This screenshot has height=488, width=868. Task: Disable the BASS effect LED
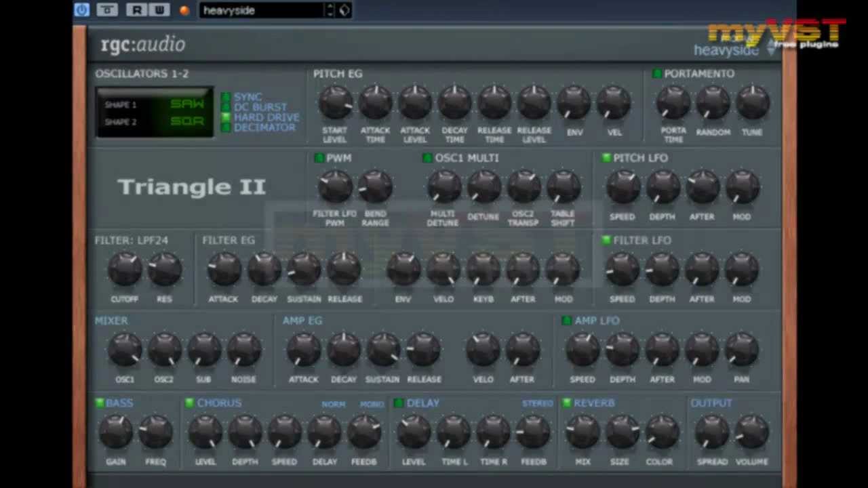(99, 403)
